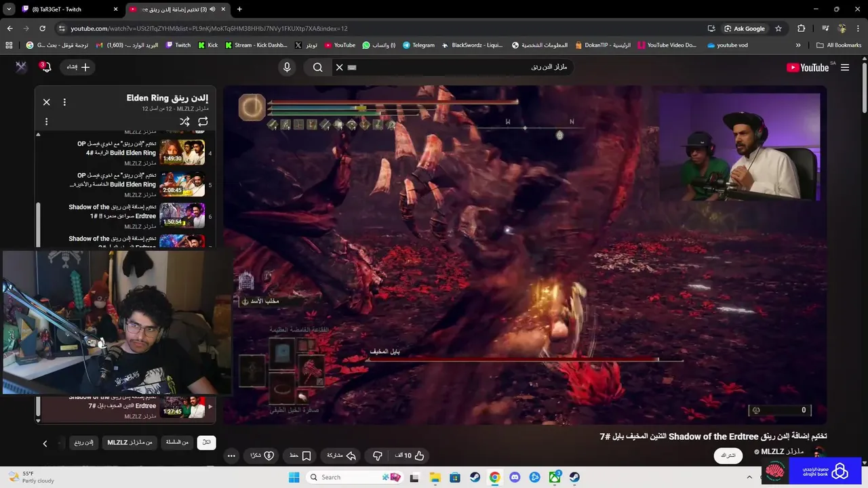Toggle loop playlist button

coord(203,121)
